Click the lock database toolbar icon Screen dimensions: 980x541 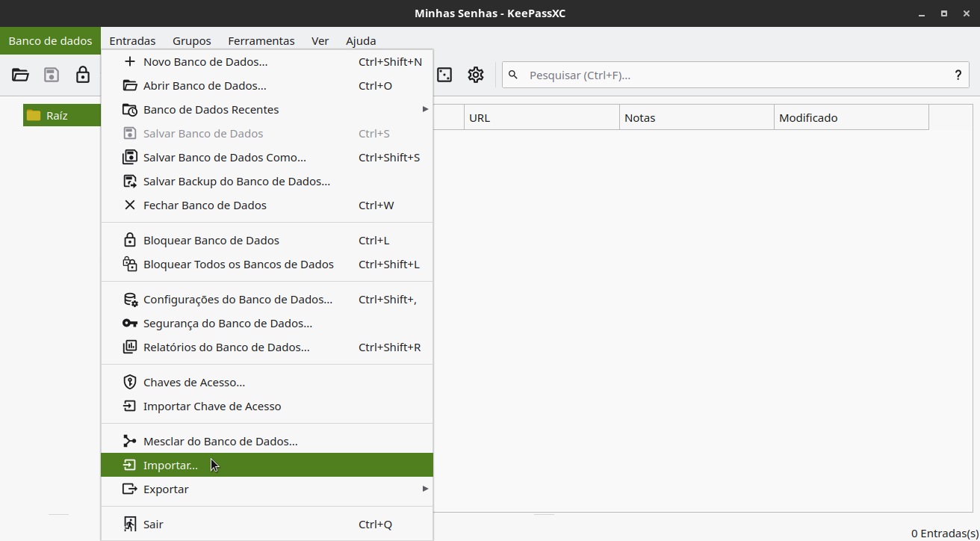(83, 75)
